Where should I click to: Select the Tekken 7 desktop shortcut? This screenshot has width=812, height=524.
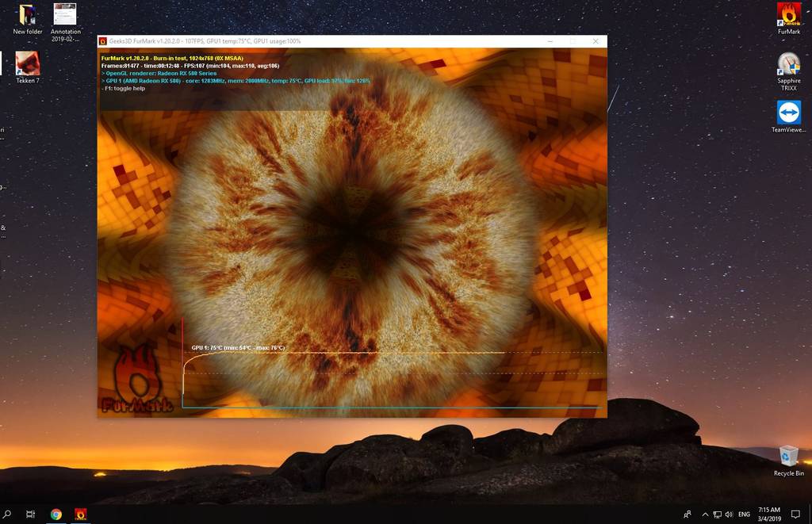(28, 67)
